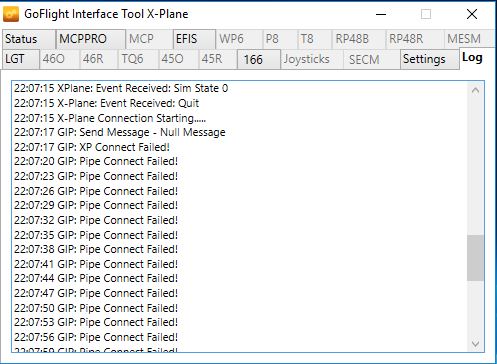Switch to the 45R tab
The image size is (497, 364).
click(x=218, y=59)
